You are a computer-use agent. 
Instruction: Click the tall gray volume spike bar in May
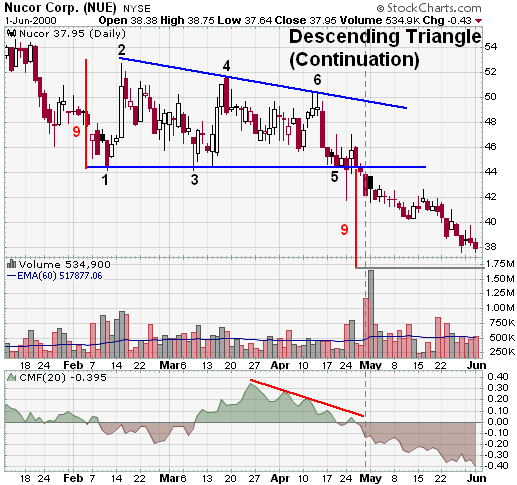pos(371,313)
